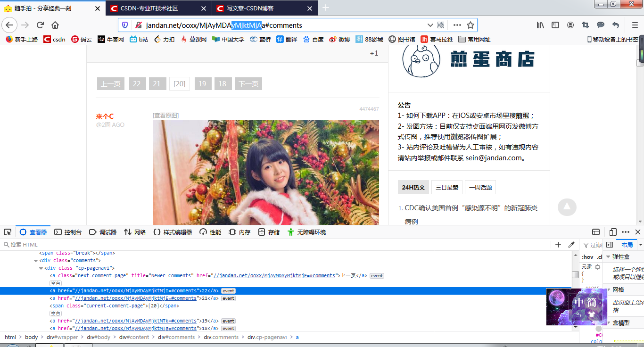Screen dimensions: 644x347
Task: Expand the 盒模型 section
Action: [x=609, y=322]
